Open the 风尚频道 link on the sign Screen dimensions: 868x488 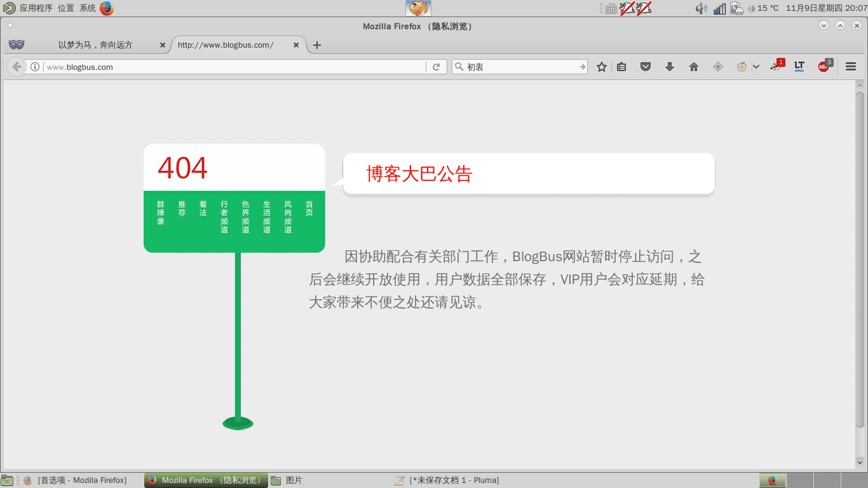pos(288,217)
